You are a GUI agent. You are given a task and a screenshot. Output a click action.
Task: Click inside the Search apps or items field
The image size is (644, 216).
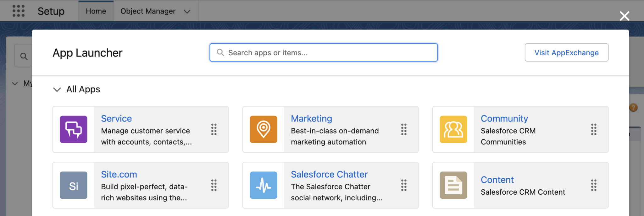click(x=324, y=52)
